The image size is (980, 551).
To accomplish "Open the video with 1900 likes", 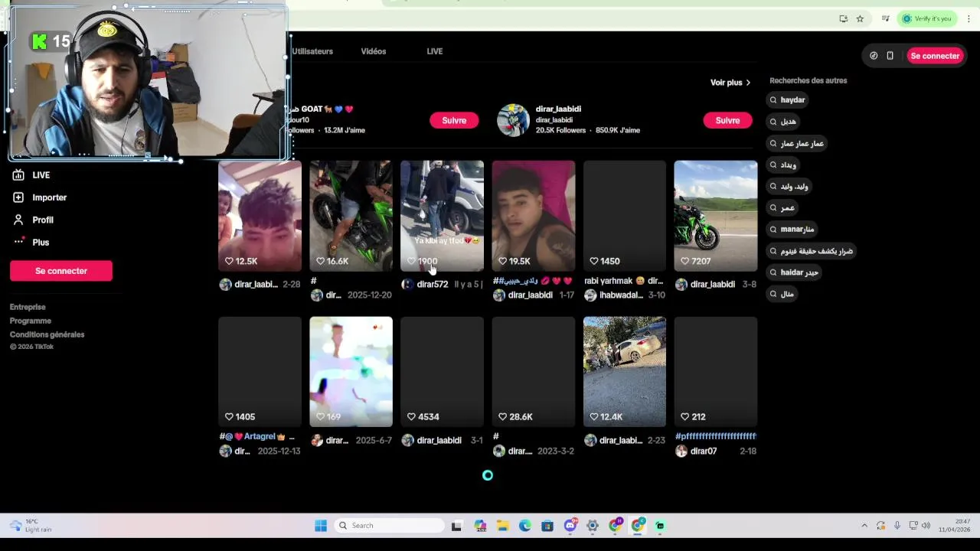I will tap(442, 216).
